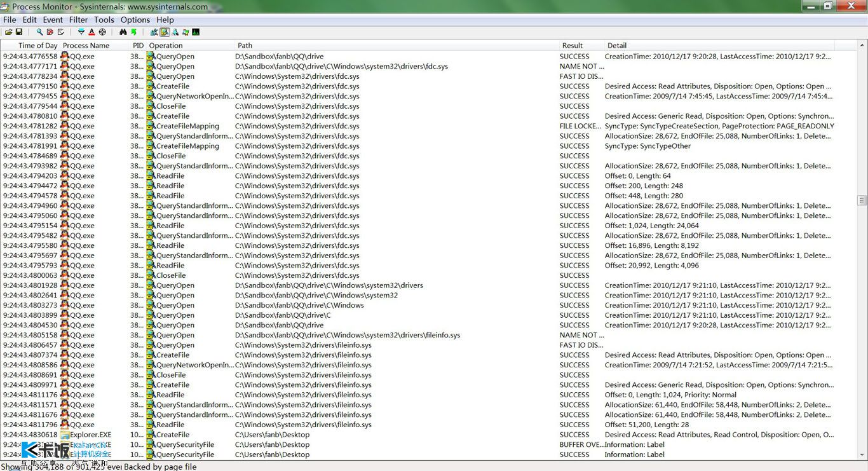
Task: Select path D:\Sandbox\fanb\QQ\drive\C\Windows\system32\drivers\fdc.sys
Action: pyautogui.click(x=341, y=66)
